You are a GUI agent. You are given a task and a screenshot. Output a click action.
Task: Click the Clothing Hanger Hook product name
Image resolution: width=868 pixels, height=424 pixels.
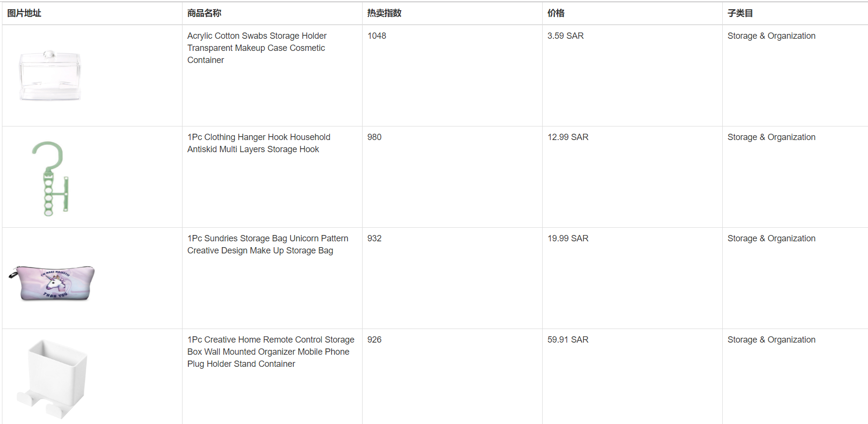point(259,143)
